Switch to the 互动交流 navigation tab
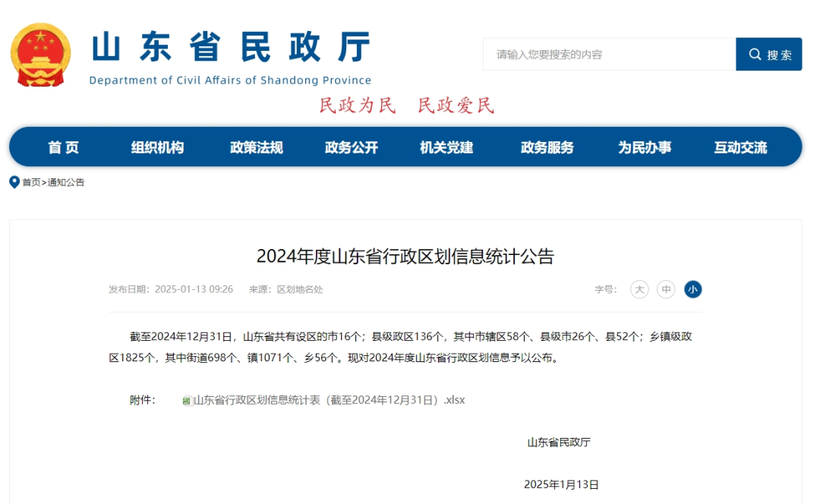820x504 pixels. click(x=742, y=147)
